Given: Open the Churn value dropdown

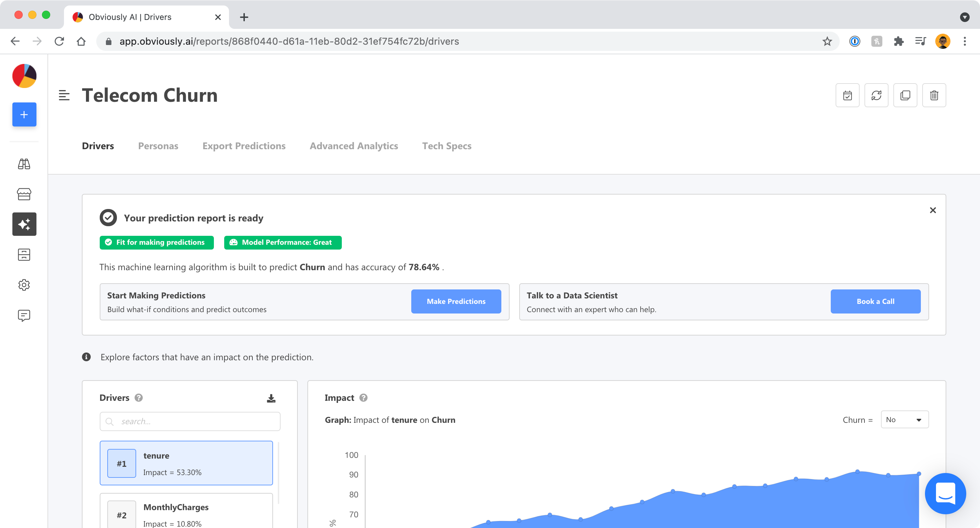Looking at the screenshot, I should [x=904, y=420].
